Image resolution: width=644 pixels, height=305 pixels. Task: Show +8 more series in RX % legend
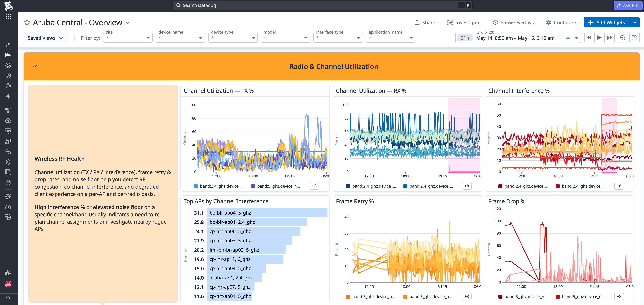[466, 186]
